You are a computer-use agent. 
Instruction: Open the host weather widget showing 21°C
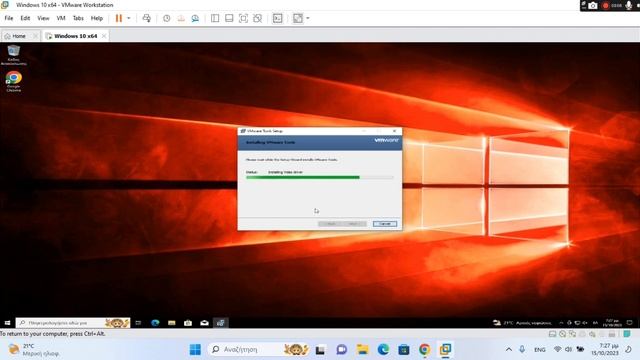click(34, 350)
